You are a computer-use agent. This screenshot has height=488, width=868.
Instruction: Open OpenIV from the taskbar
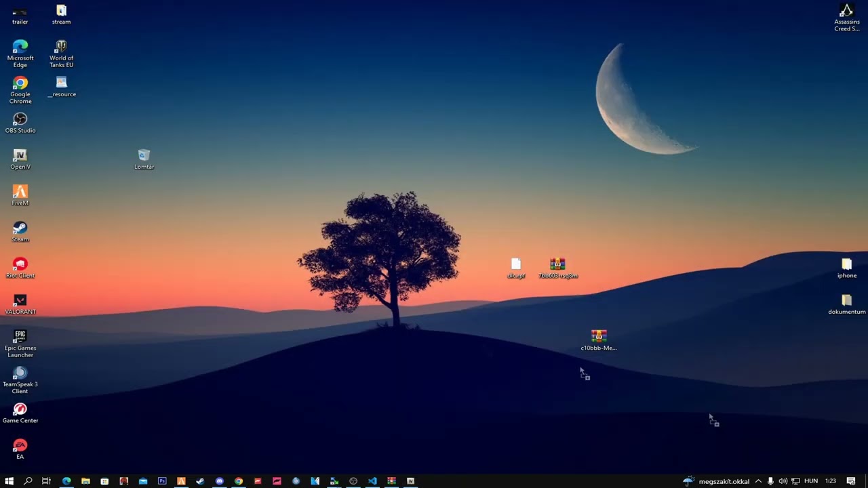410,481
